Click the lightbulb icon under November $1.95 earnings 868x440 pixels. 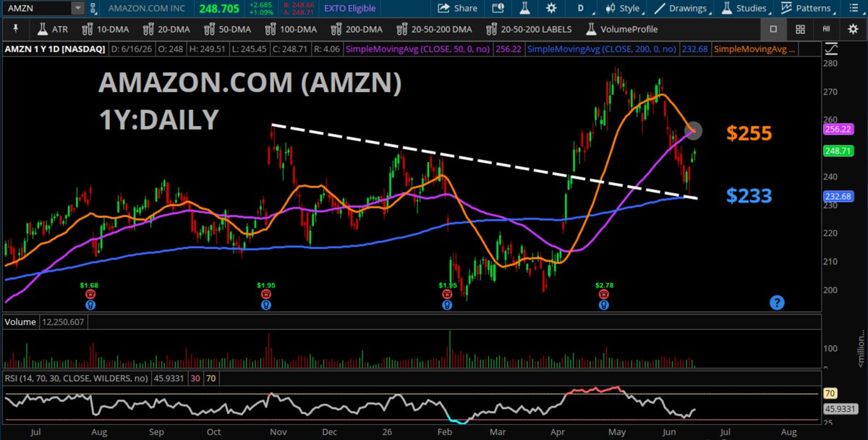266,305
